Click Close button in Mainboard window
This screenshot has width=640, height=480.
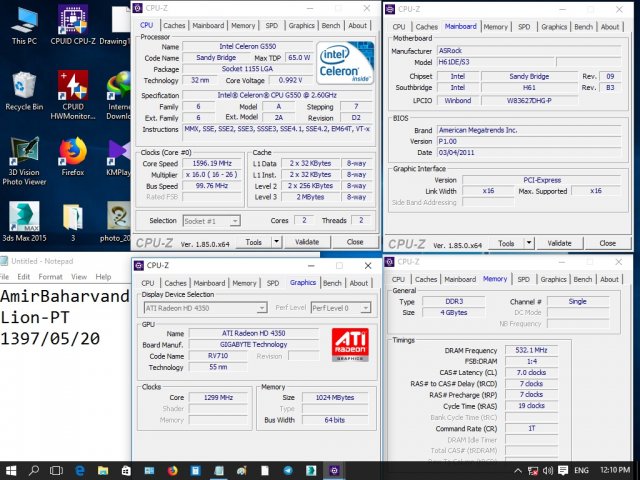(x=607, y=243)
